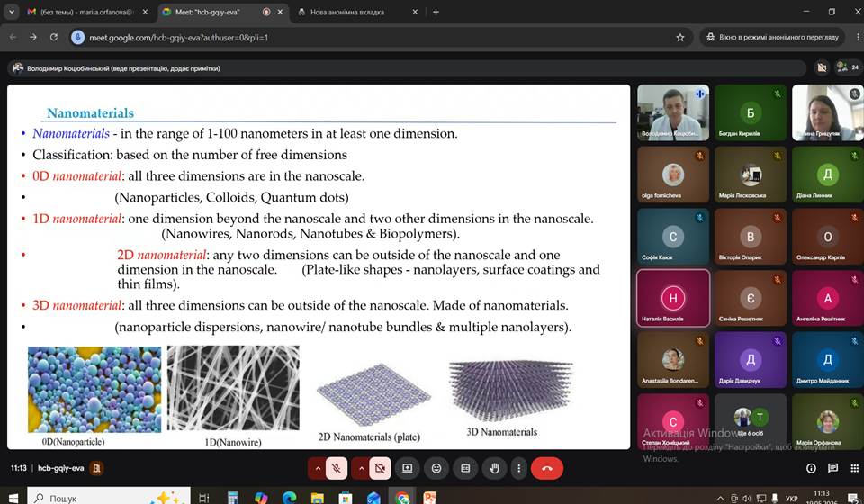Open Calculator from the taskbar
The image size is (864, 504).
click(x=232, y=498)
